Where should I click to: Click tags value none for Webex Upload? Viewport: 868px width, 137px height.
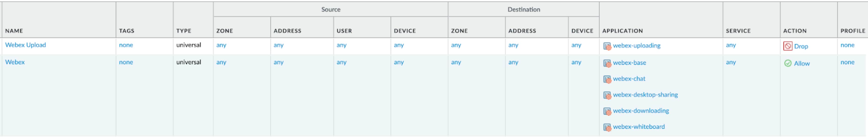pyautogui.click(x=126, y=45)
